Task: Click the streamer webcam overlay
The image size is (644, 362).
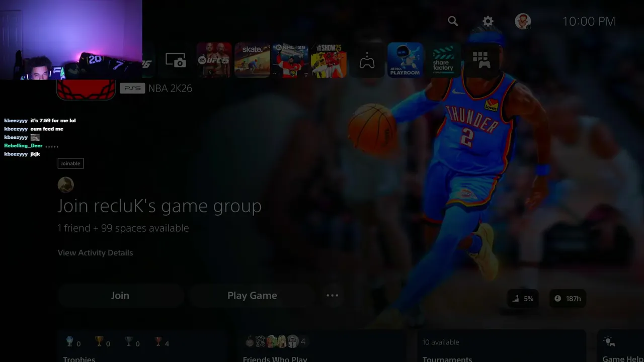Action: (x=71, y=40)
